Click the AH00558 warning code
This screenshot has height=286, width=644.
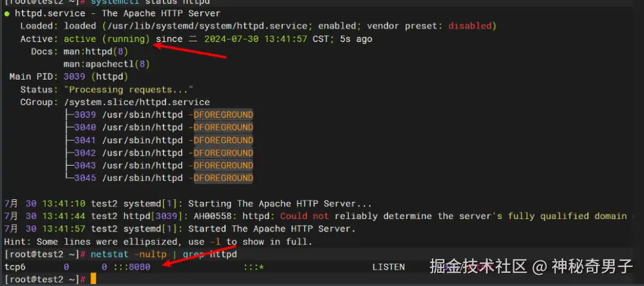point(212,216)
